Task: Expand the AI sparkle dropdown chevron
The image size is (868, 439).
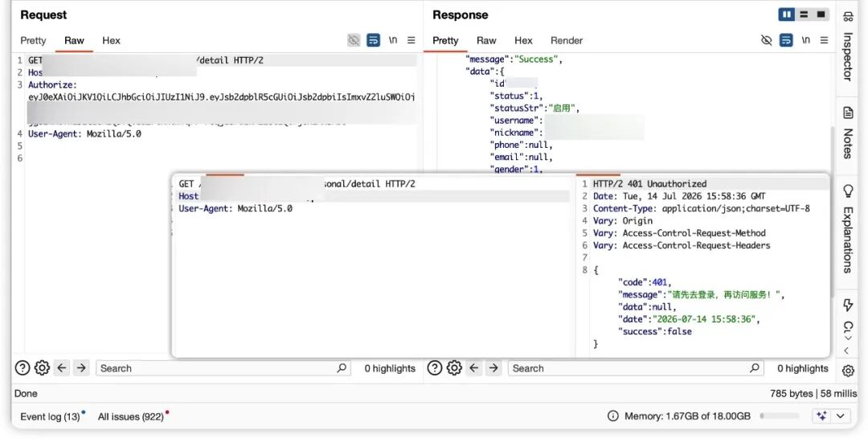Action: 841,416
